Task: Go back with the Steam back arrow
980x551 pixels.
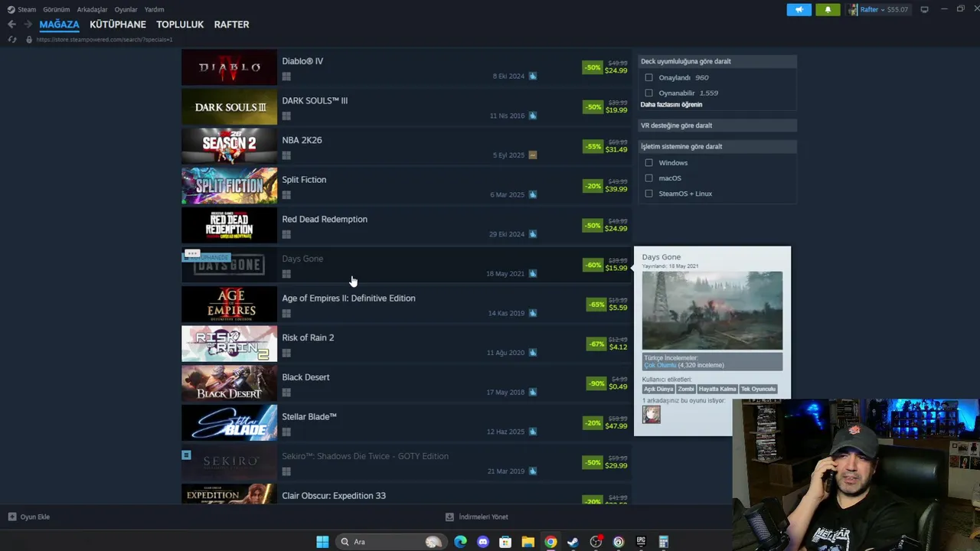Action: pyautogui.click(x=11, y=24)
